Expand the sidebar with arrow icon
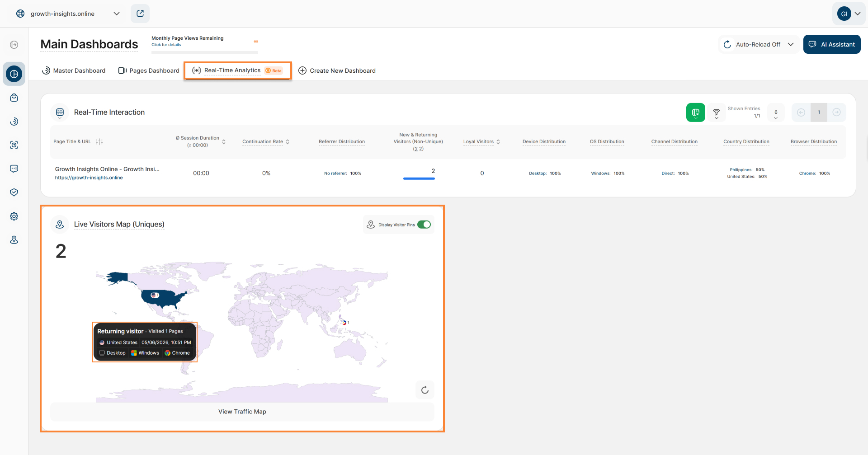 click(x=14, y=45)
